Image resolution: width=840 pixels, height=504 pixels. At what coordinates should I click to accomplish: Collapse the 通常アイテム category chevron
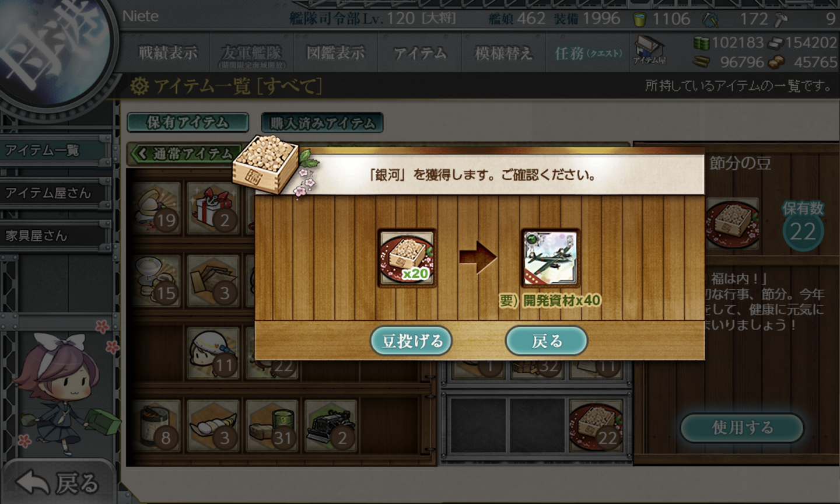[141, 154]
